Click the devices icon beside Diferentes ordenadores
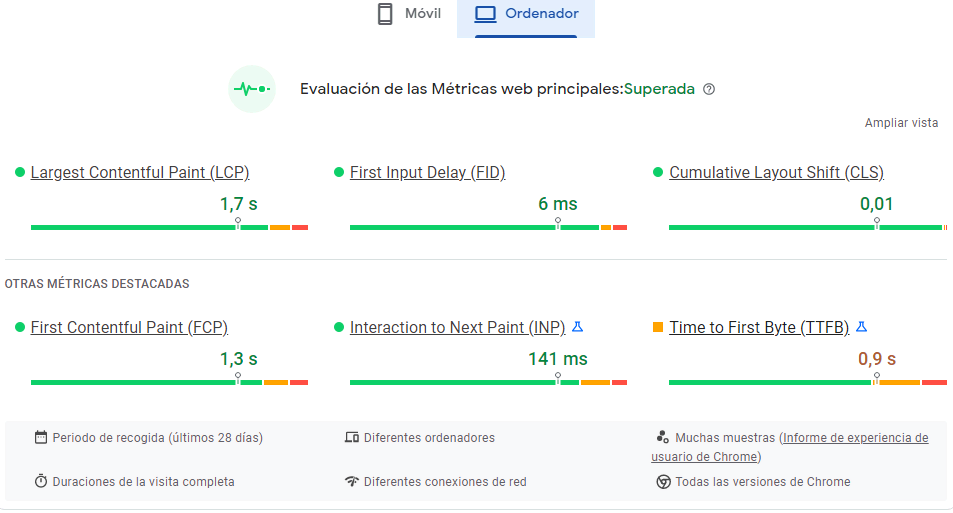 [x=351, y=437]
